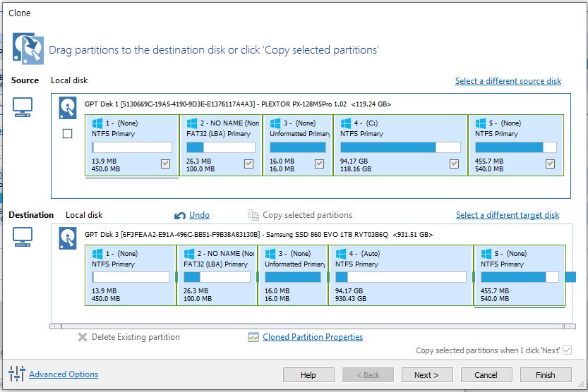Click 'Copy selected partitions' text
The image size is (588, 392).
tap(308, 215)
